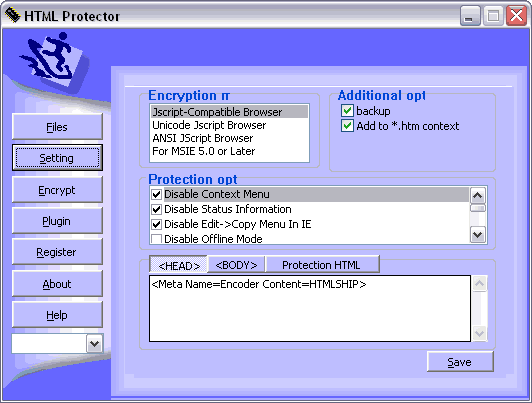
Task: Save the current settings
Action: [x=460, y=362]
